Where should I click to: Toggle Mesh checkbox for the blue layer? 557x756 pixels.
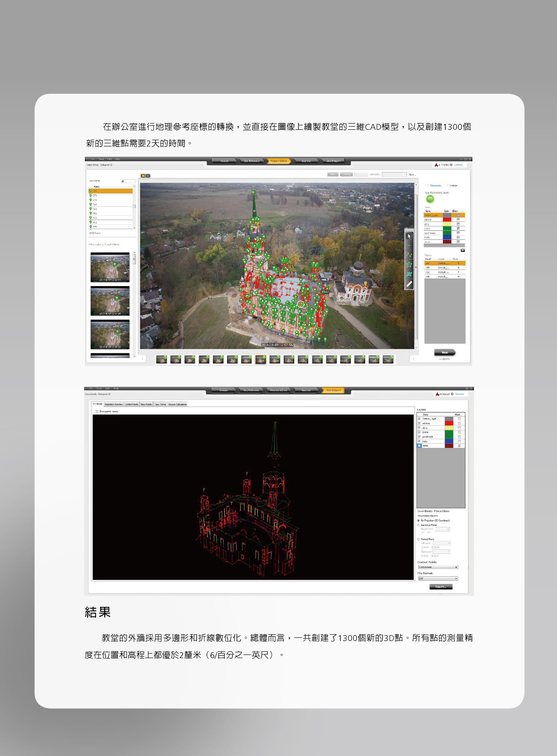click(459, 441)
